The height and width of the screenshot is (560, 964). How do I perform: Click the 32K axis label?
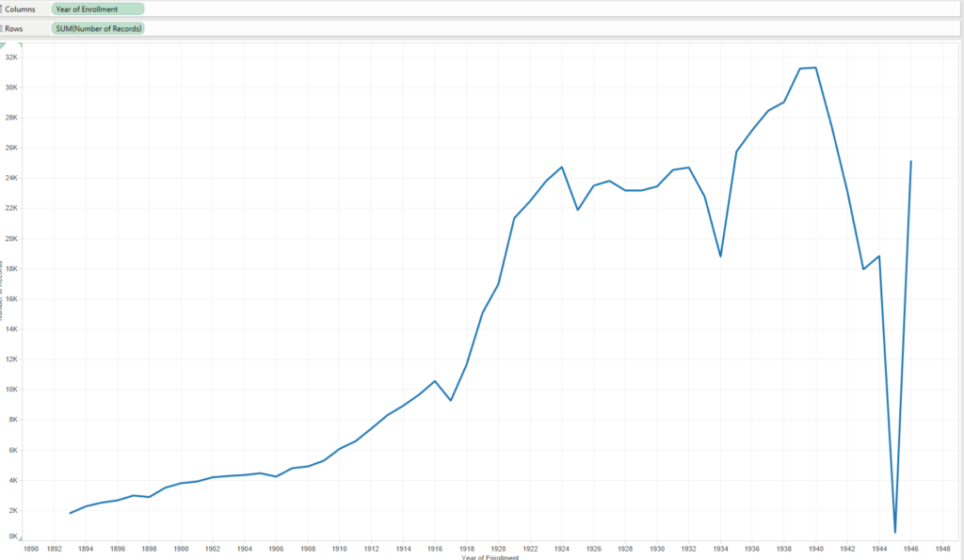coord(11,57)
